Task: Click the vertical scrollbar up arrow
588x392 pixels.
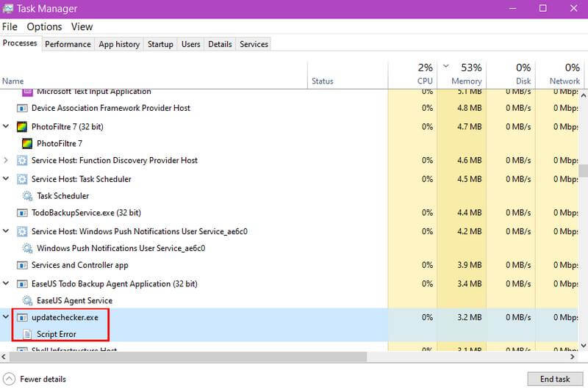Action: [x=583, y=95]
